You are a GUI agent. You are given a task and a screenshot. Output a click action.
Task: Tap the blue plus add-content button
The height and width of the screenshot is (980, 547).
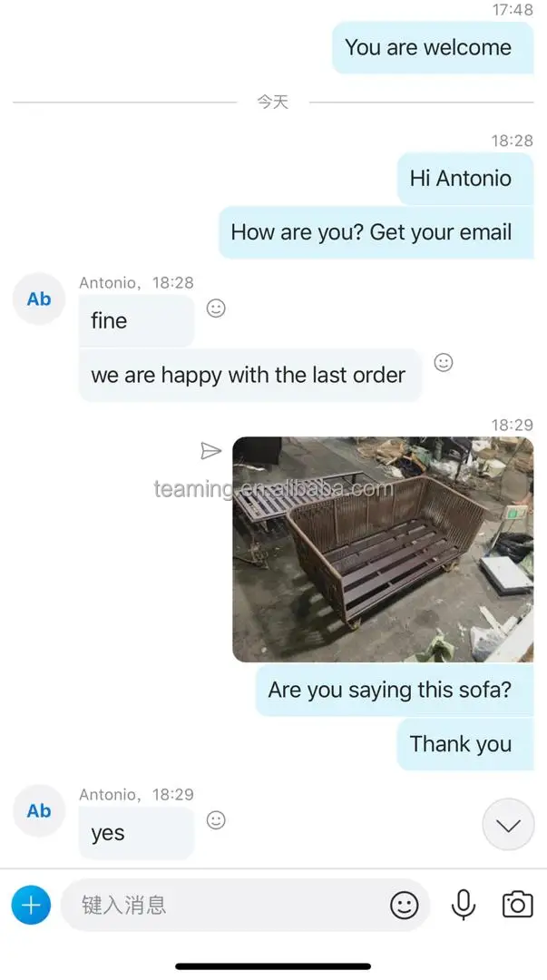(x=31, y=905)
